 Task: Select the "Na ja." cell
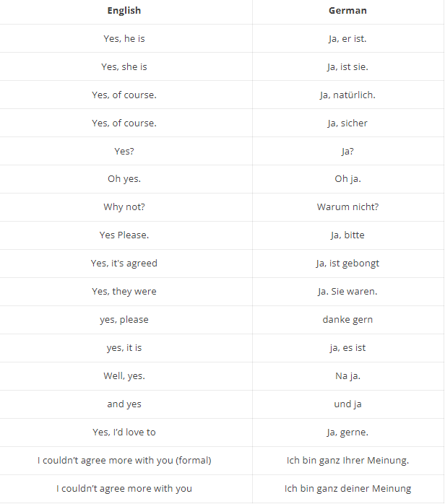click(x=347, y=376)
